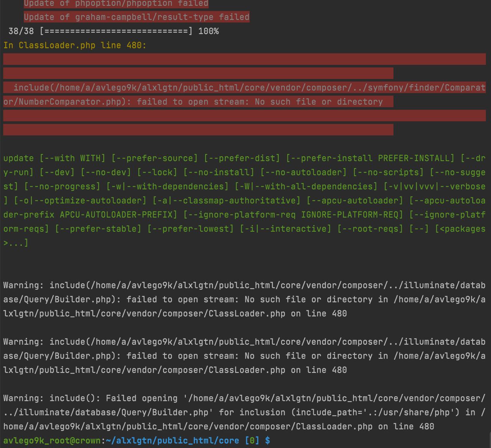Click the avlego9k_root@crown prompt user
This screenshot has width=491, height=448.
52,441
